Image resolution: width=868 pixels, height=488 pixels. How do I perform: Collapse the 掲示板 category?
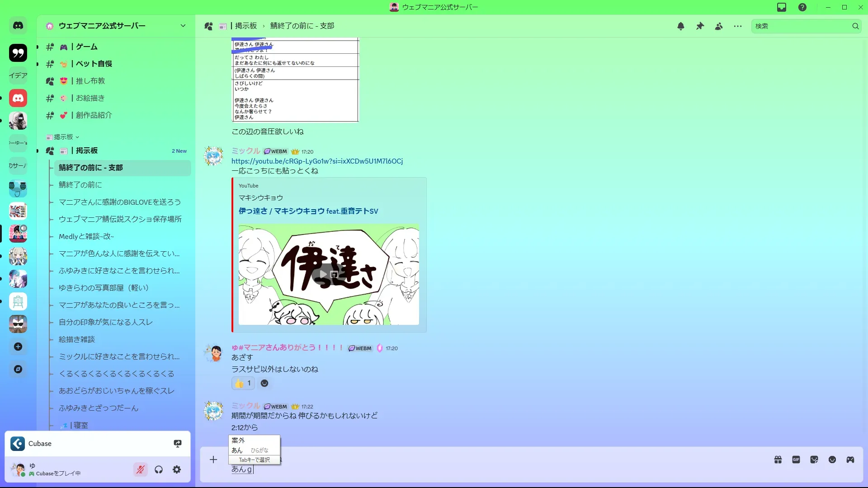click(63, 137)
